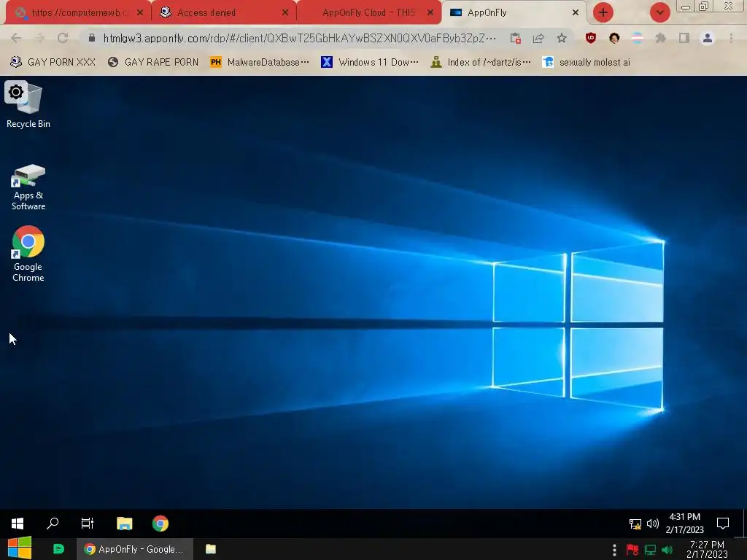Click the uBlock Origin extension icon
Screen dimensions: 747x560
591,38
